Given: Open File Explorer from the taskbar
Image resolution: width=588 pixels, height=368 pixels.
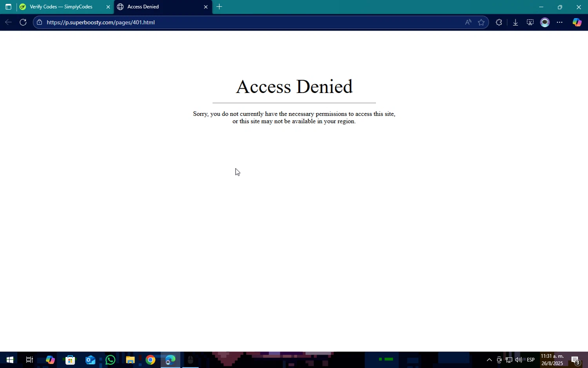Looking at the screenshot, I should [130, 360].
